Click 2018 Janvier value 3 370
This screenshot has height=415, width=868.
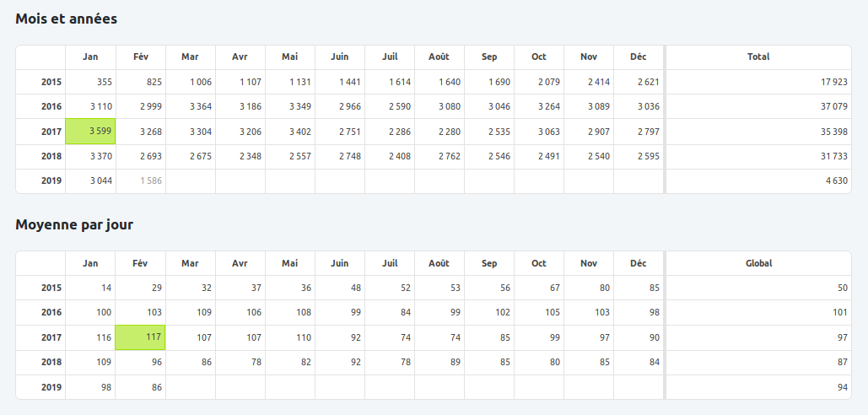(x=101, y=156)
